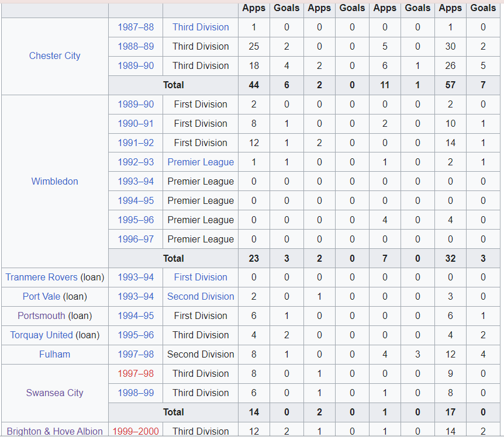
Task: Open the Fulham club link
Action: [54, 354]
